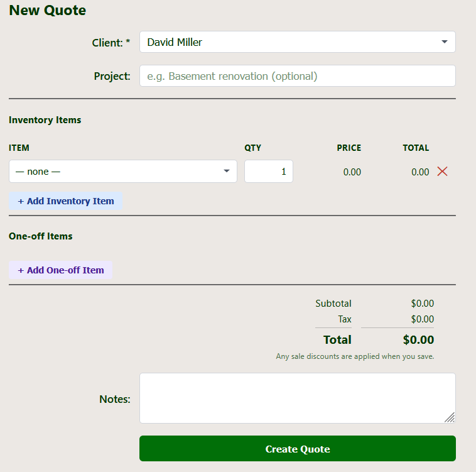Click the Tax label in totals
Viewport: 476px width, 472px height.
point(345,319)
